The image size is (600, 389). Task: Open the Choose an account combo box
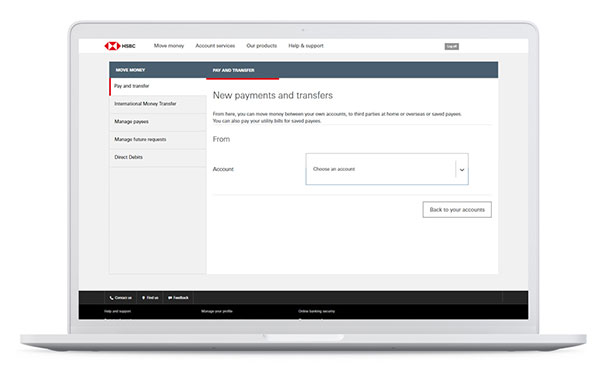pyautogui.click(x=387, y=169)
